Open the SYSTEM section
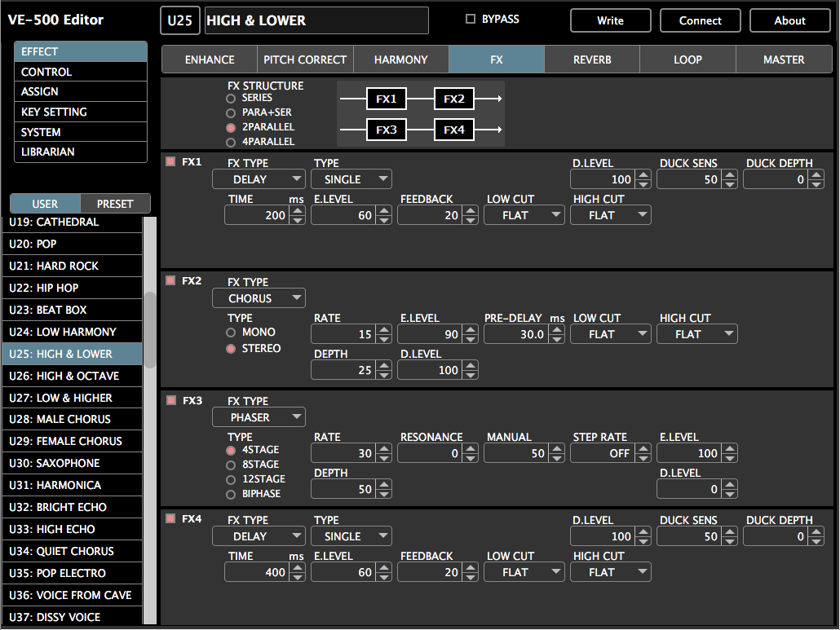The height and width of the screenshot is (630, 840). [81, 132]
